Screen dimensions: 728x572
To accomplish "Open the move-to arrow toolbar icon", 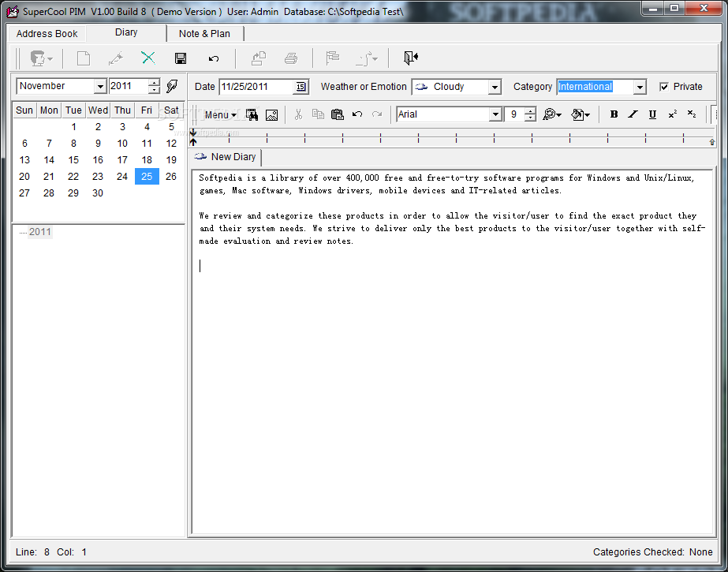I will (367, 58).
